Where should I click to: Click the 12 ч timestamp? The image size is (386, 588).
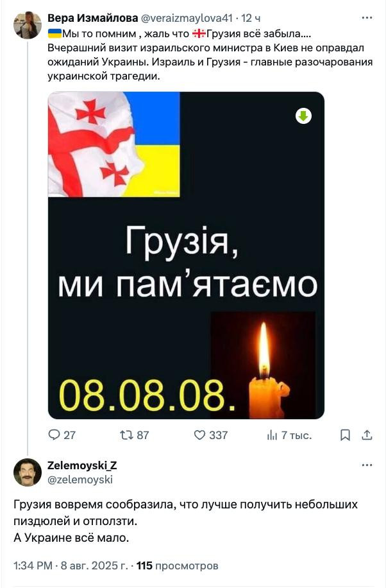(x=251, y=17)
